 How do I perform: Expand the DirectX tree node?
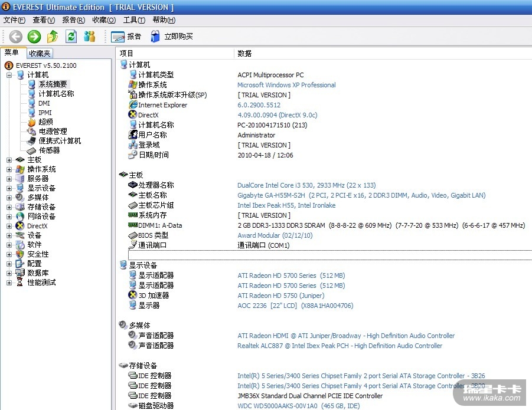coord(9,226)
